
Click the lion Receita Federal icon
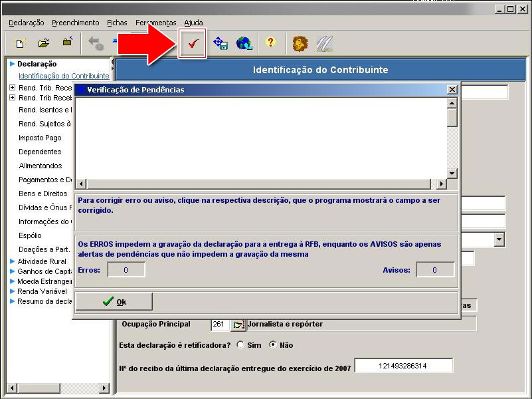click(x=300, y=44)
